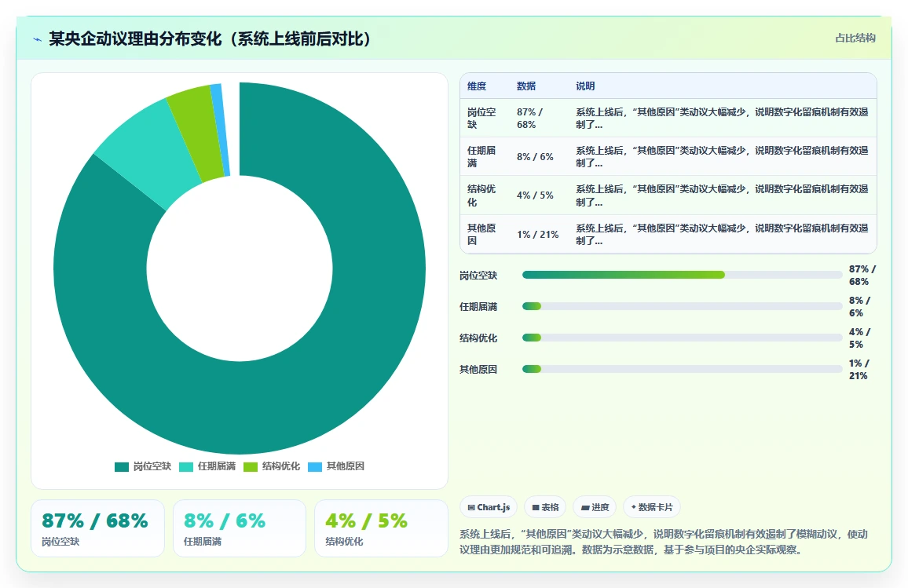Toggle 任期届满 legend swatch
Image resolution: width=908 pixels, height=588 pixels.
(x=186, y=467)
